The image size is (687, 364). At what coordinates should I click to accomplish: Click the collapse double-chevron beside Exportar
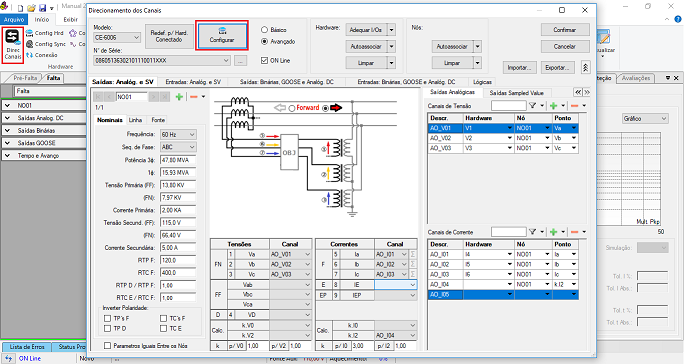click(x=585, y=67)
